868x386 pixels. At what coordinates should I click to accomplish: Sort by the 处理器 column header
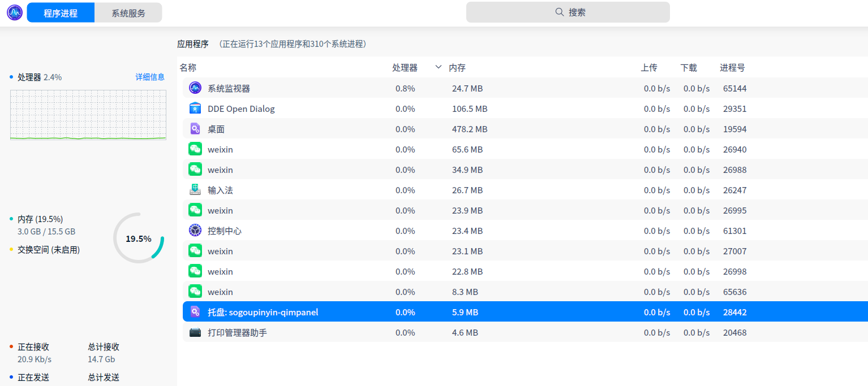[405, 68]
